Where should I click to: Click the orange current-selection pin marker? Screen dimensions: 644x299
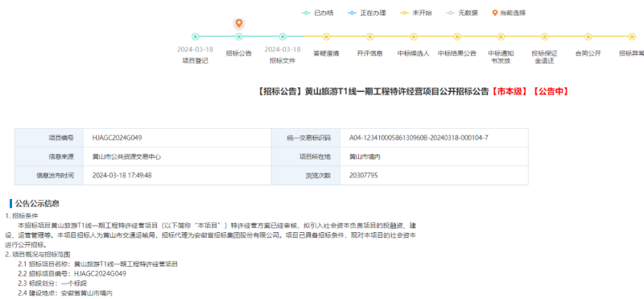pos(239,23)
